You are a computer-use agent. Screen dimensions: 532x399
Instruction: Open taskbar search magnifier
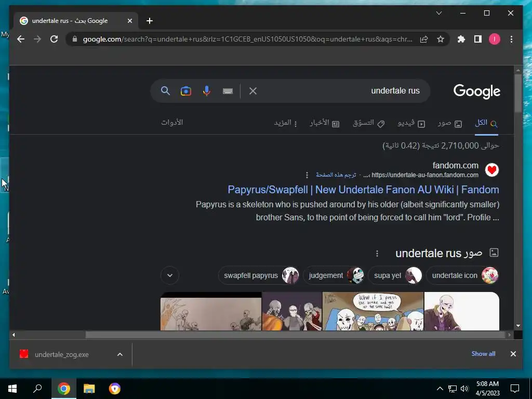(x=37, y=389)
